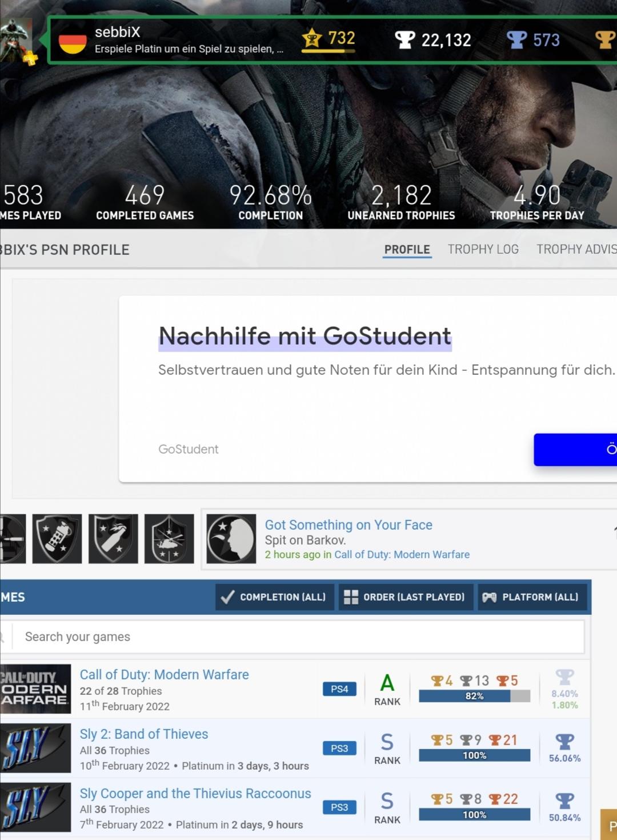Focus the Search your games field
The width and height of the screenshot is (617, 840).
click(298, 637)
